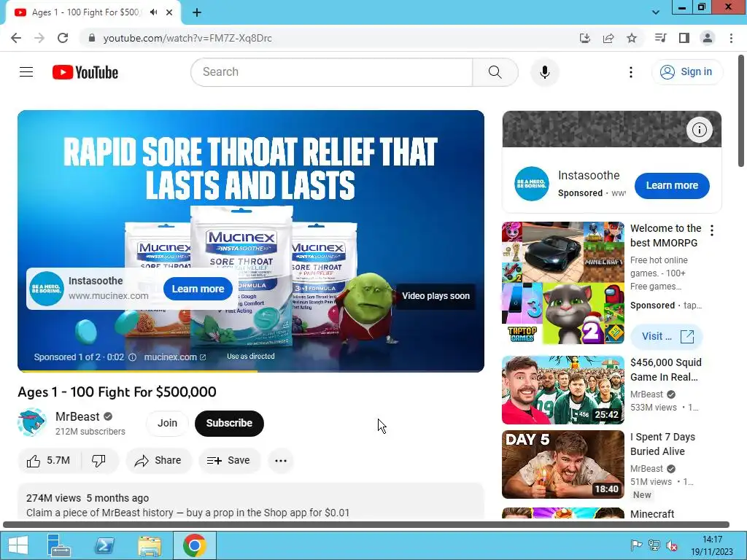Screen dimensions: 747x560
Task: Open $456,000 Squid Game video thumbnail
Action: point(562,390)
